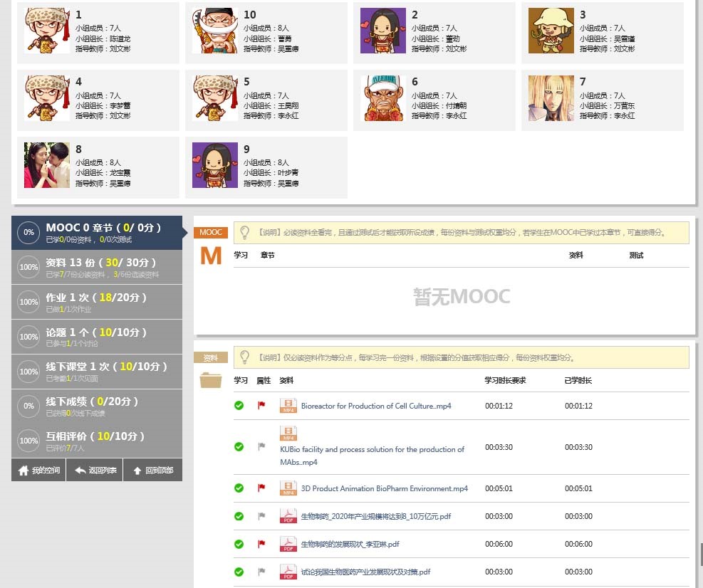Open the 作业 1 次 sidebar section
Viewport: 703px width, 588px height.
tap(97, 302)
